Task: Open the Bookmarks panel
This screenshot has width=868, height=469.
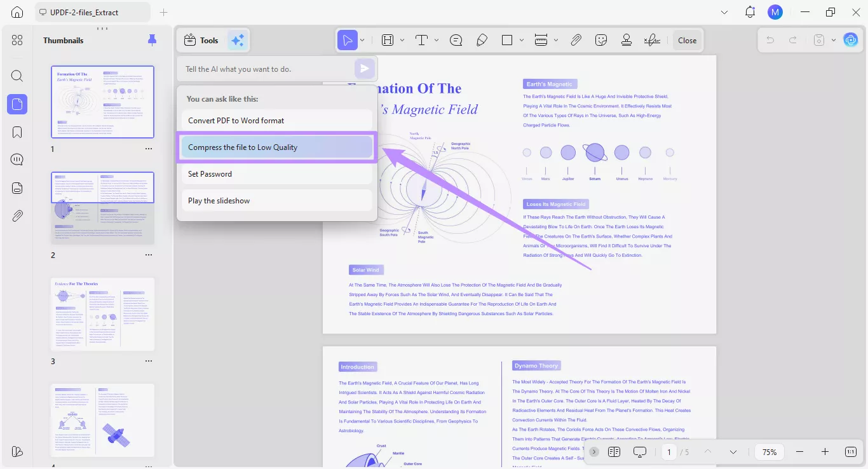Action: coord(17,132)
